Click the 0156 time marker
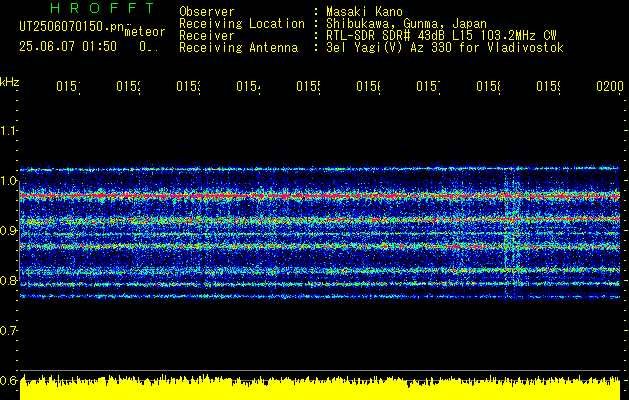 [369, 87]
